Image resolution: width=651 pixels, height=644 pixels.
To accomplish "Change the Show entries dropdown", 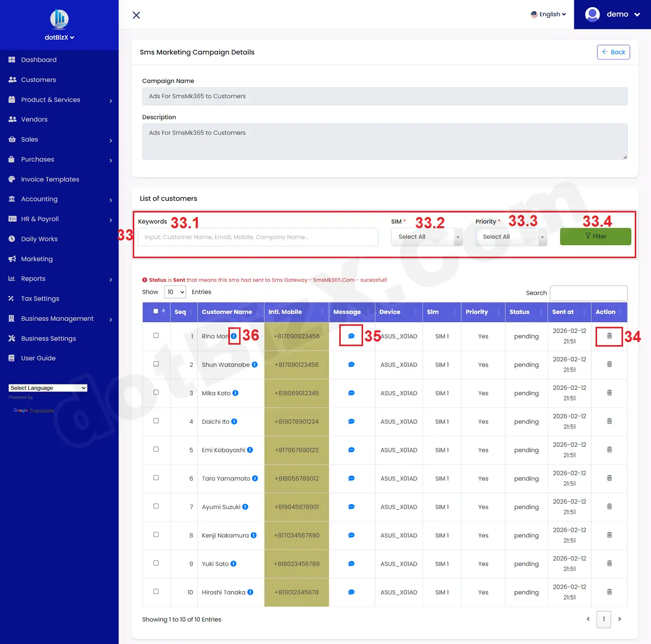I will (x=175, y=292).
